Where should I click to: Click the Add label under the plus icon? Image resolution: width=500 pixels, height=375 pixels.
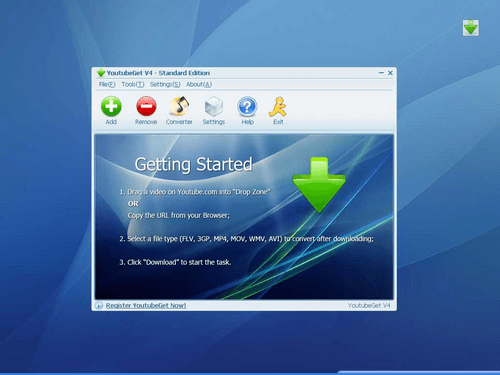coord(111,122)
